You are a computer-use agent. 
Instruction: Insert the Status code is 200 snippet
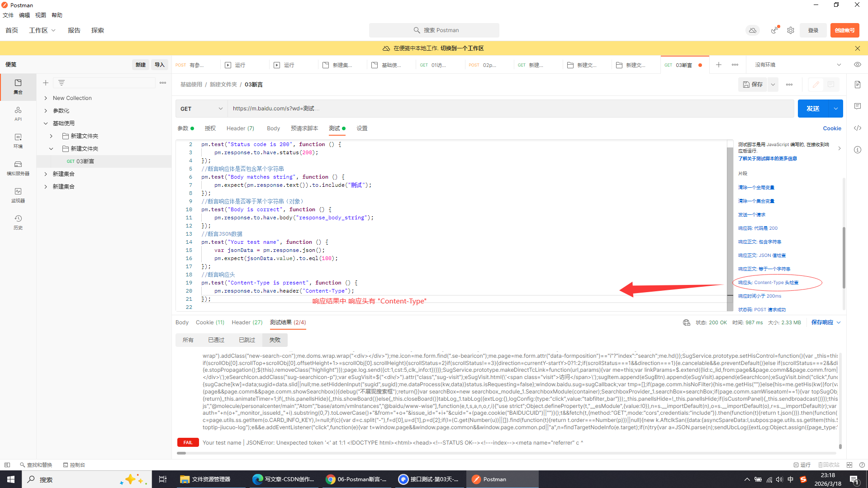pyautogui.click(x=758, y=228)
